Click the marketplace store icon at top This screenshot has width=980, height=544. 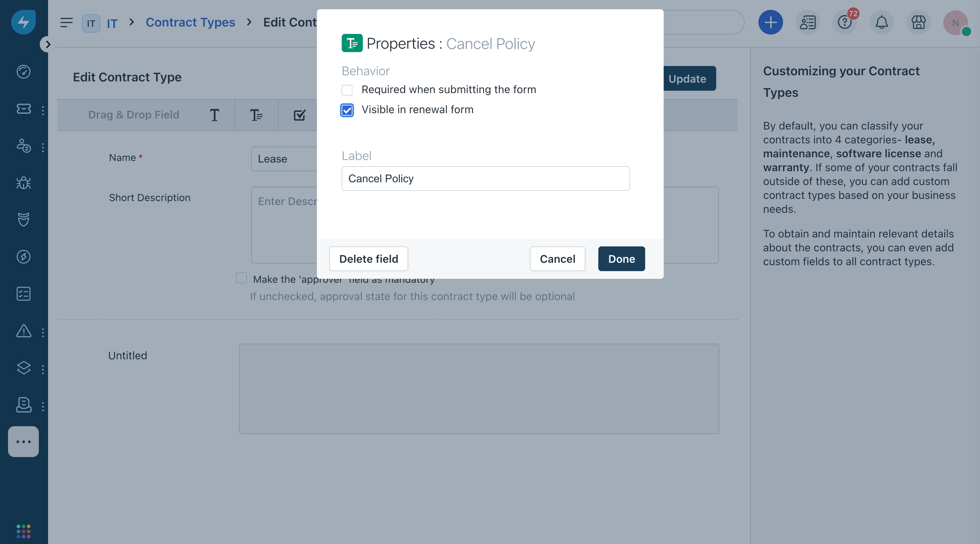coord(918,23)
